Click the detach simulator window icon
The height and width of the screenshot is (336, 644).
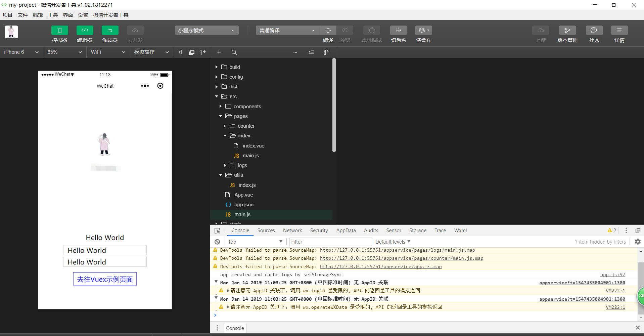point(192,52)
